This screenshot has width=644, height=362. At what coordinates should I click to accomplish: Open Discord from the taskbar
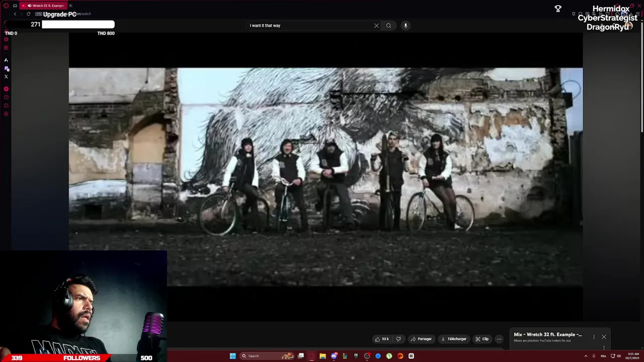point(334,356)
